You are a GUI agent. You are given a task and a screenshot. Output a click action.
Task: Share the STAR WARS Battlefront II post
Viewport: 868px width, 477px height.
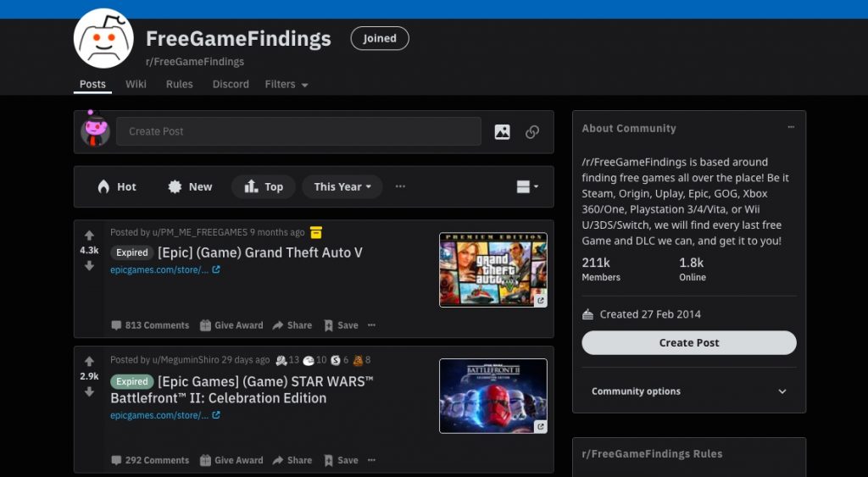pyautogui.click(x=292, y=460)
